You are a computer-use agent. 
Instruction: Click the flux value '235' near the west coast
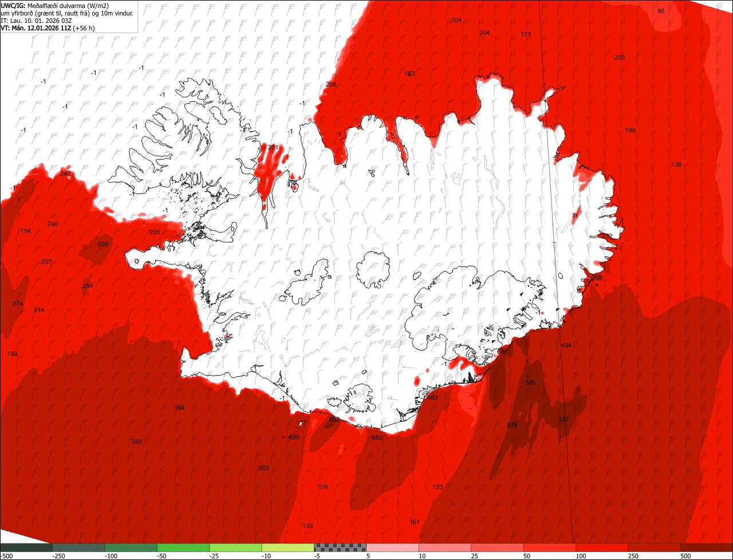(155, 232)
